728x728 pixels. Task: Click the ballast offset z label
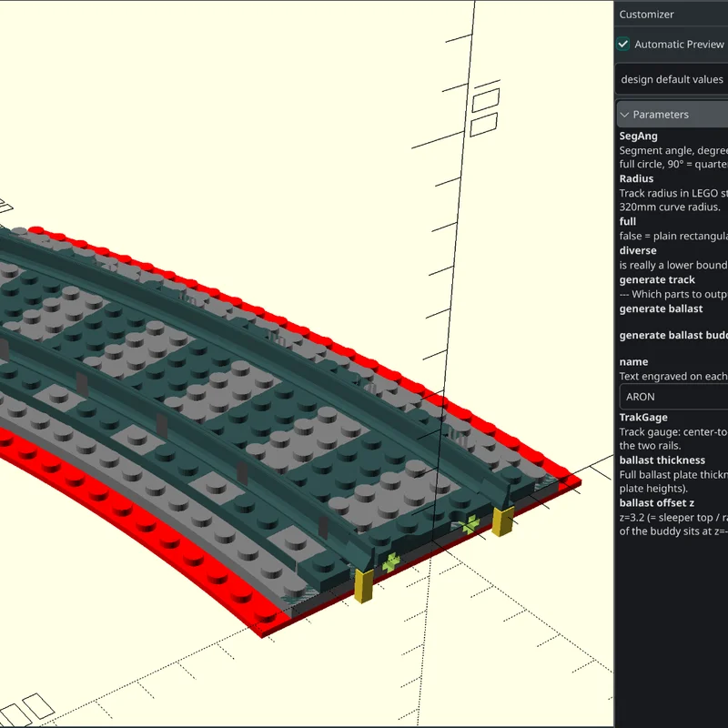(657, 503)
